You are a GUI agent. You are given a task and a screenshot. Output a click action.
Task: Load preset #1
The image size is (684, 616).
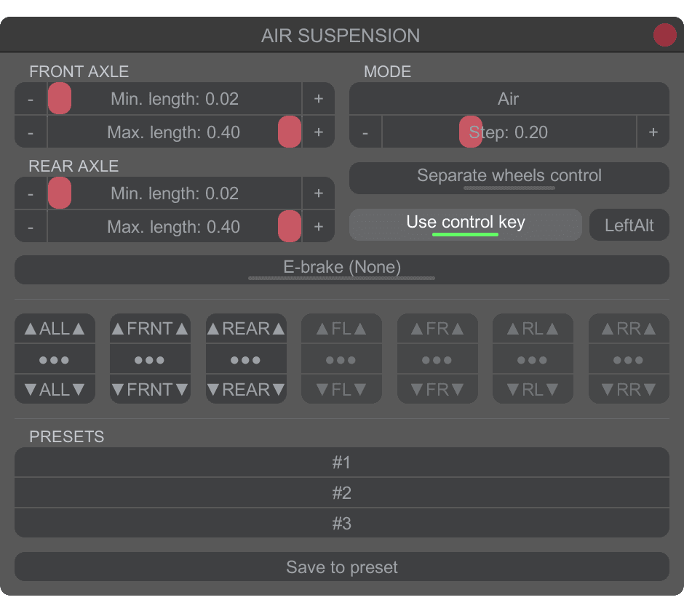341,463
